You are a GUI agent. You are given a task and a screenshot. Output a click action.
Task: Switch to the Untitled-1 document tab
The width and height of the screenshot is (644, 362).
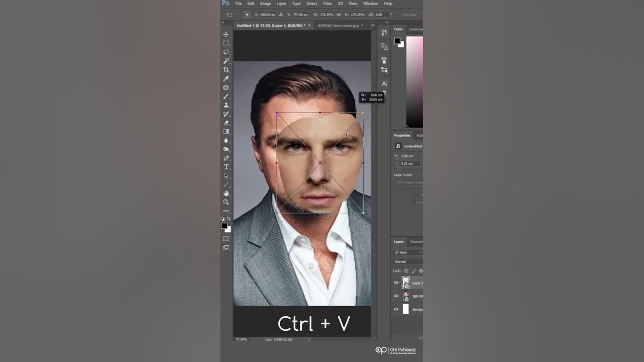point(271,25)
